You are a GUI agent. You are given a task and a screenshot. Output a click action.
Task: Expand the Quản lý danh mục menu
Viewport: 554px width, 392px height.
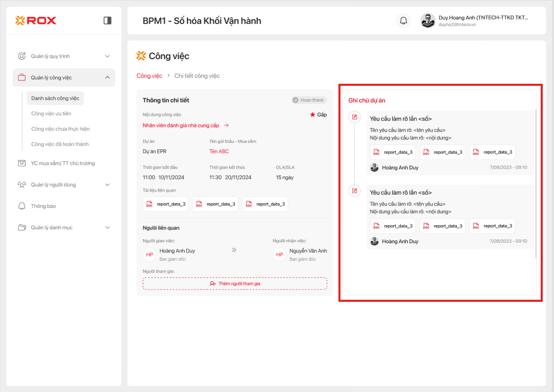(x=107, y=227)
